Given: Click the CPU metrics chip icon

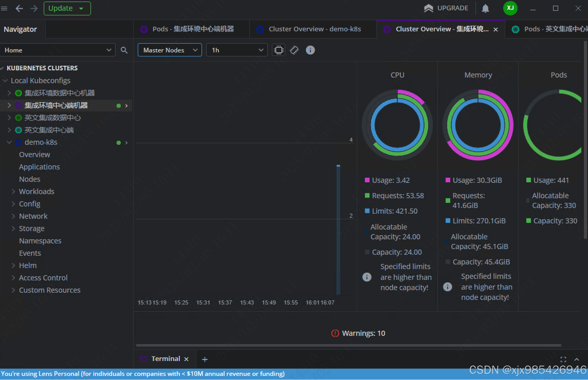Looking at the screenshot, I should point(279,50).
